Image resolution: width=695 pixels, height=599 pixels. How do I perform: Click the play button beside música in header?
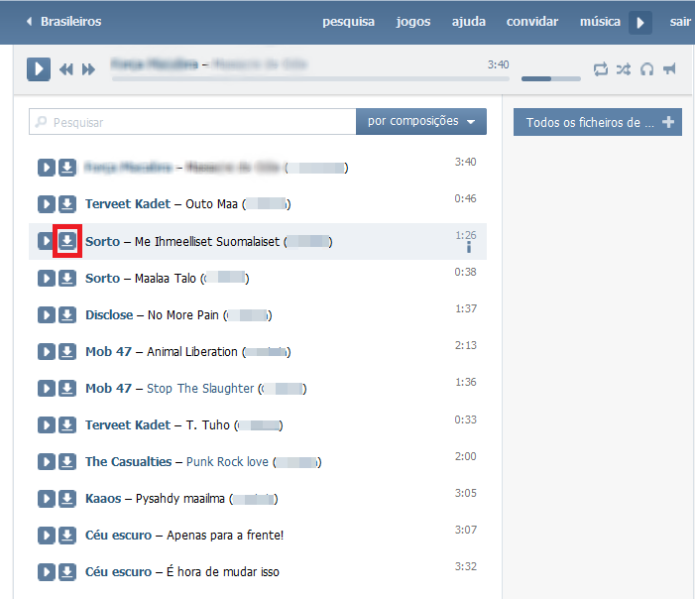640,23
